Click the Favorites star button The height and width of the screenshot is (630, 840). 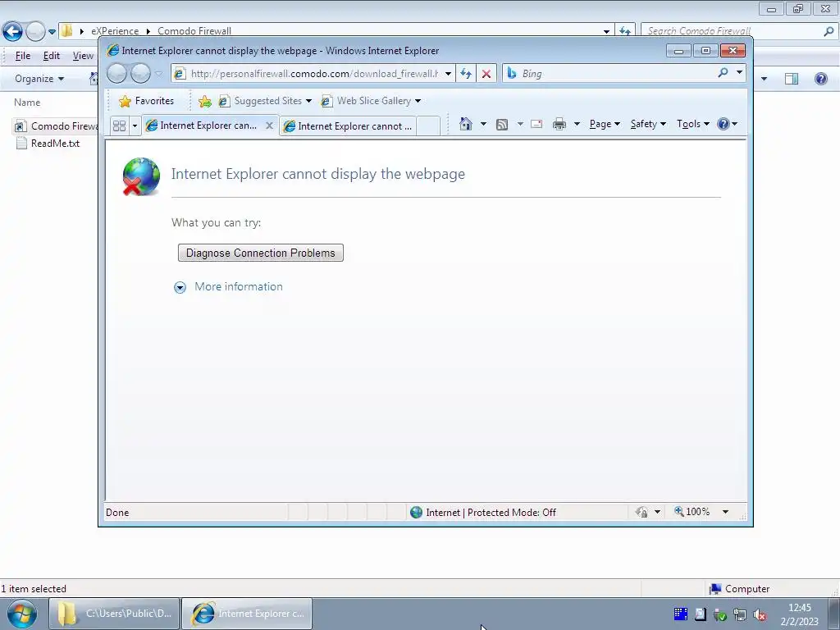[146, 101]
